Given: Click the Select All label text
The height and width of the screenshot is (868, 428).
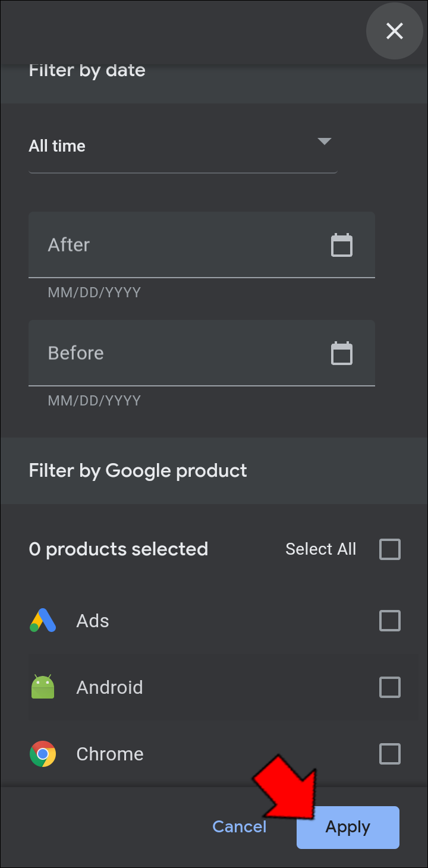Looking at the screenshot, I should (320, 549).
